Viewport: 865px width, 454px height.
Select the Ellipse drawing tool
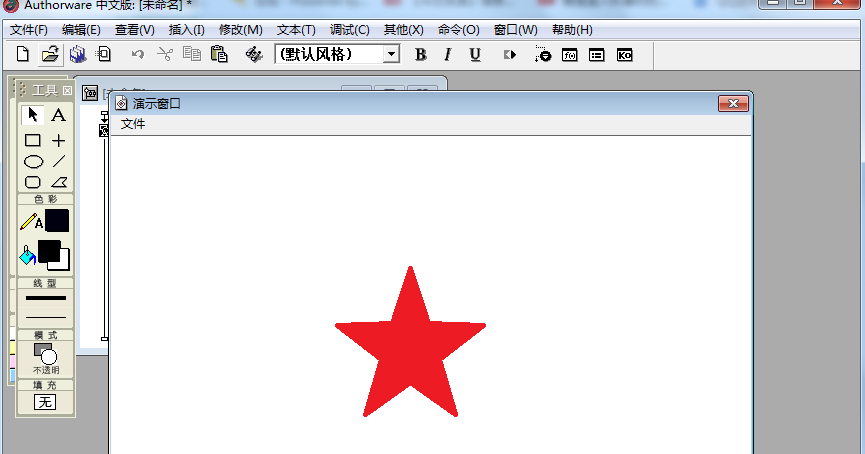click(33, 162)
